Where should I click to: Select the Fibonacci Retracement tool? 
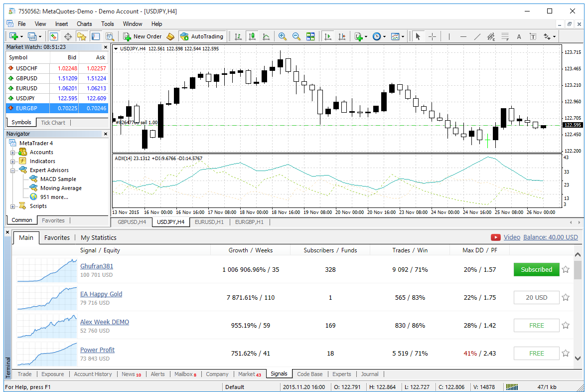coord(505,36)
